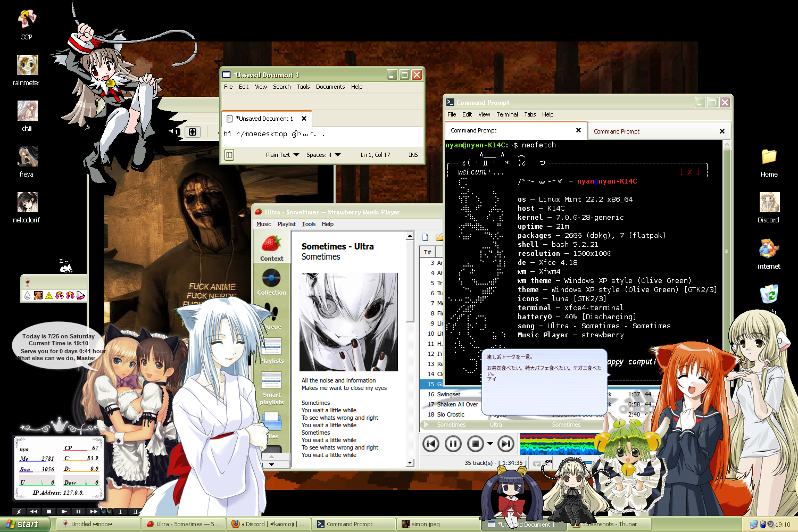Screen dimensions: 798x532
Task: Select Collection in Strawberry sidebar
Action: pos(271,282)
